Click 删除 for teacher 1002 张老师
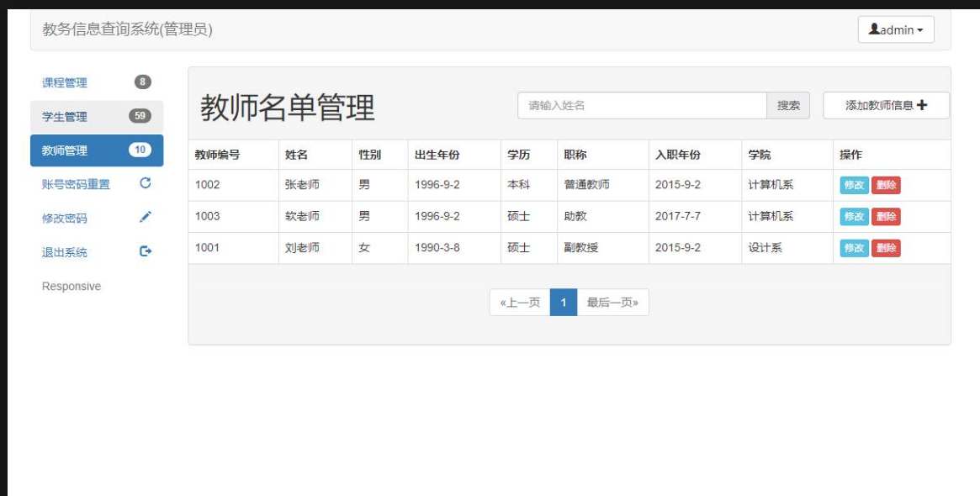The height and width of the screenshot is (496, 980). coord(887,185)
